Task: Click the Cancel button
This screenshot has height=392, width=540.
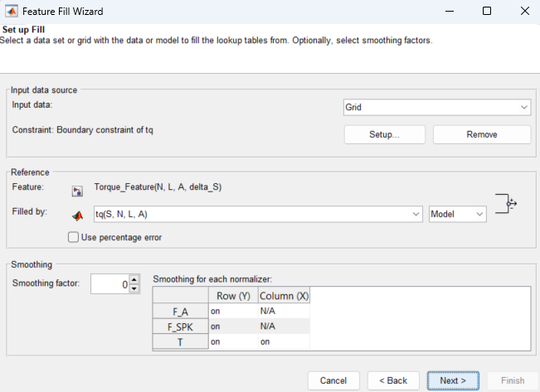Action: coord(333,380)
